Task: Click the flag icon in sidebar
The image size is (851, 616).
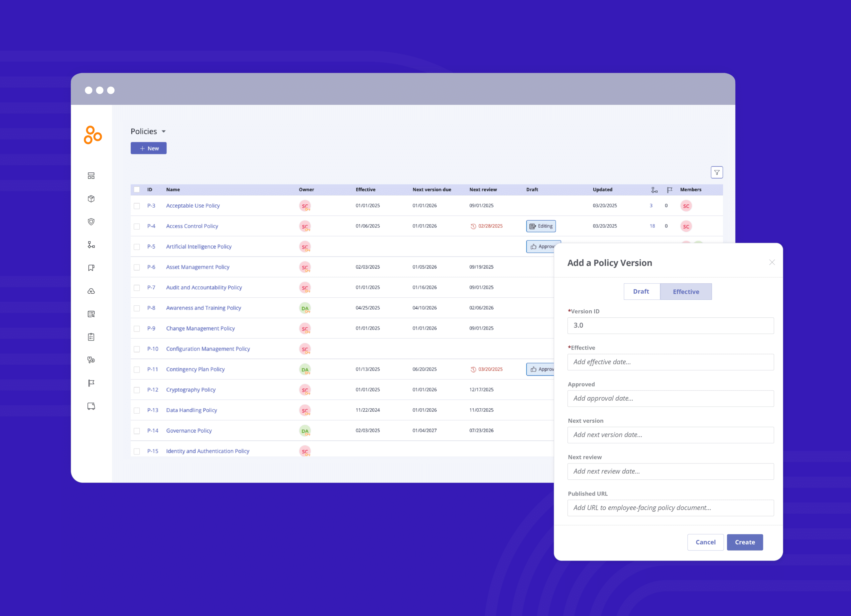Action: click(91, 383)
